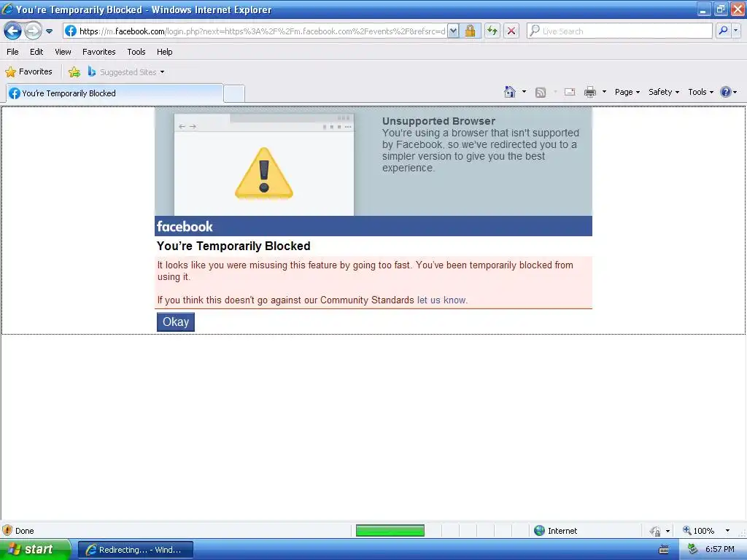Click the security lock icon
This screenshot has height=560, width=747.
[471, 31]
